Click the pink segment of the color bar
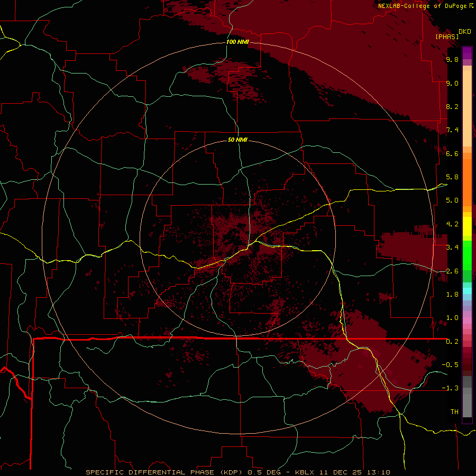This screenshot has width=476, height=476. coord(467,321)
